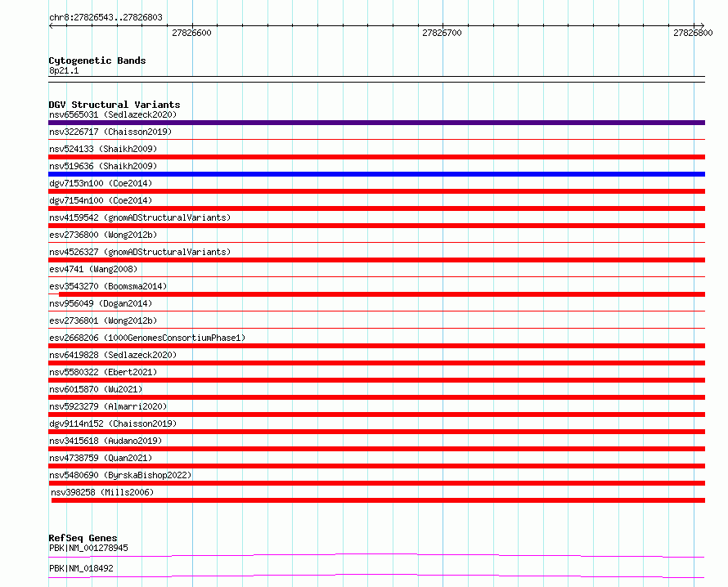
Task: Select variant esv3543270 (Boomsma2014) label
Action: tap(108, 286)
